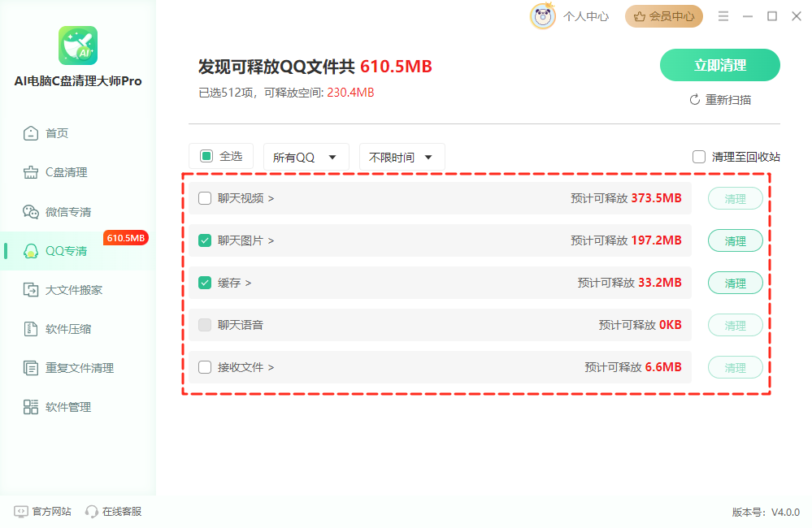Screen dimensions: 812x528
Task: Expand the 聊天视频 details chevron
Action: point(271,199)
